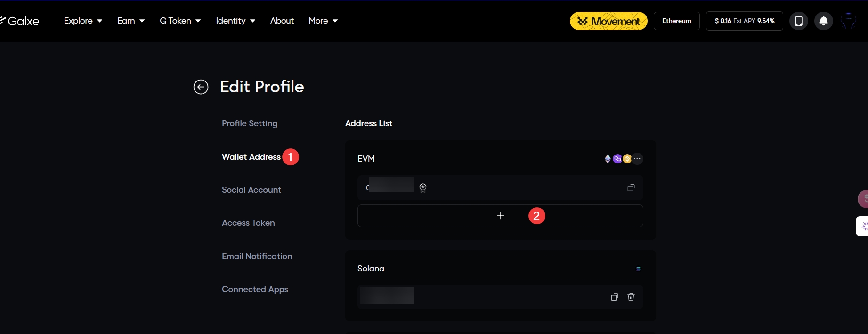Copy the EVM wallet address
This screenshot has height=334, width=868.
tap(631, 188)
